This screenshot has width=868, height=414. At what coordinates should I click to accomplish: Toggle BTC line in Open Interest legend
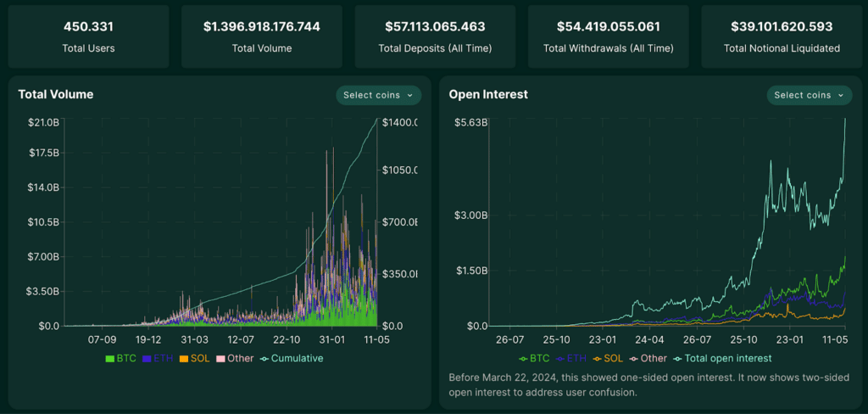[x=534, y=359]
